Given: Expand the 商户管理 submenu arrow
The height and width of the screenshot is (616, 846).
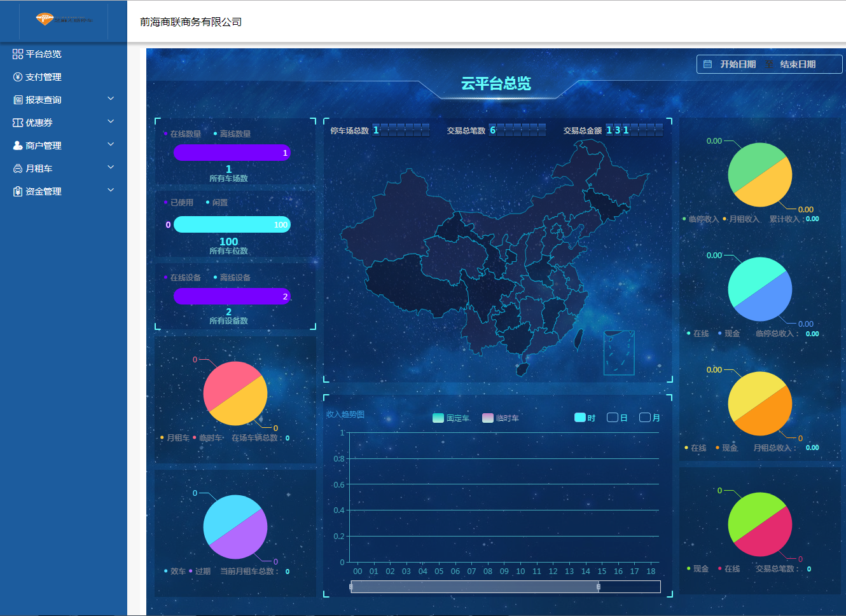Looking at the screenshot, I should pos(111,144).
